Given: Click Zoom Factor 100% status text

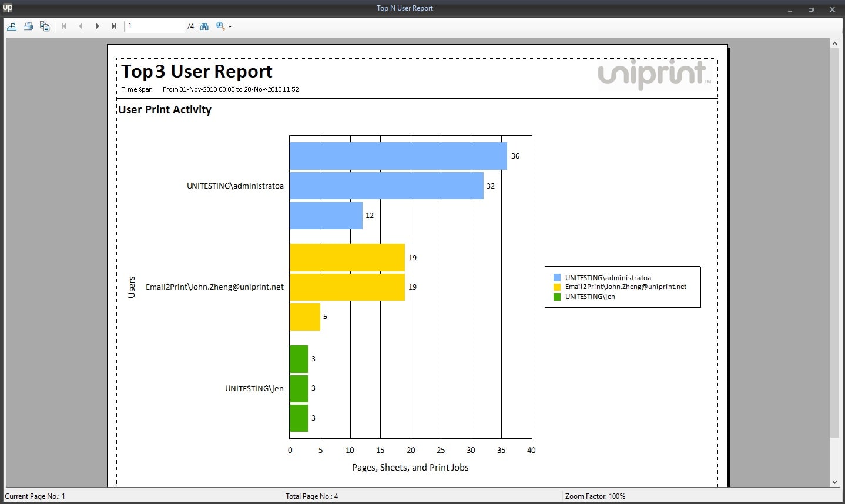Looking at the screenshot, I should pyautogui.click(x=595, y=496).
